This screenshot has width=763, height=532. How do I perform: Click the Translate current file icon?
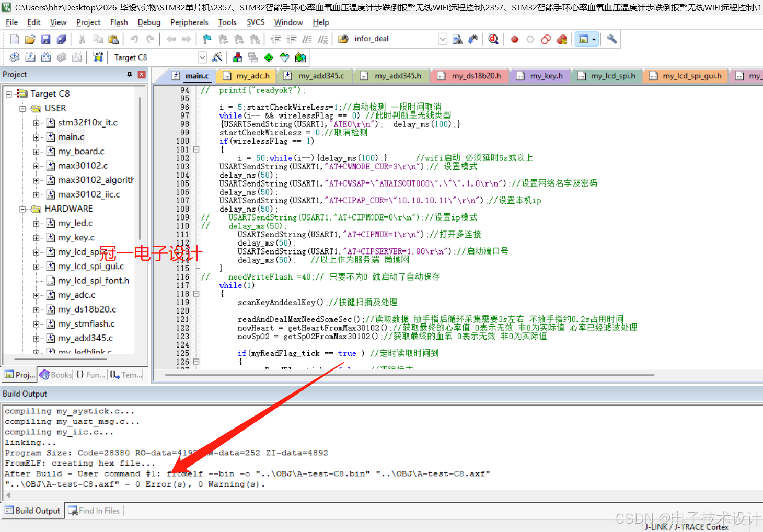pos(15,57)
